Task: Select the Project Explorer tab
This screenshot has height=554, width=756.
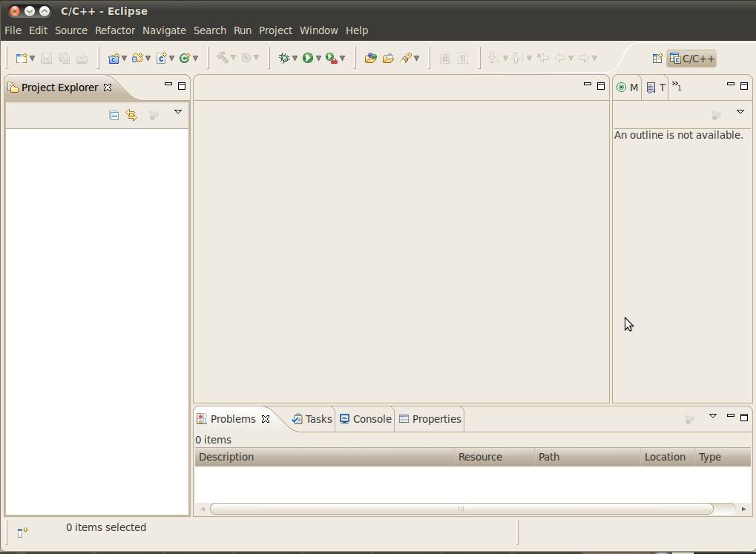Action: point(60,88)
